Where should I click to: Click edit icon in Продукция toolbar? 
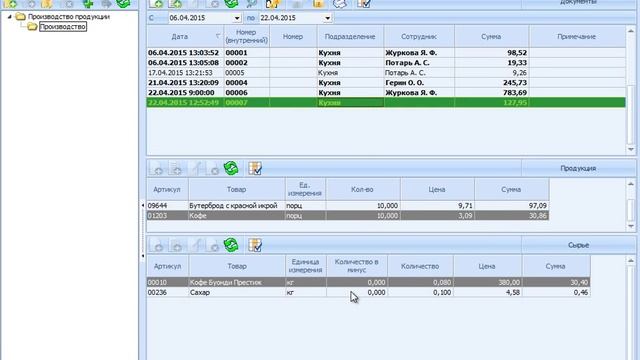(196, 168)
